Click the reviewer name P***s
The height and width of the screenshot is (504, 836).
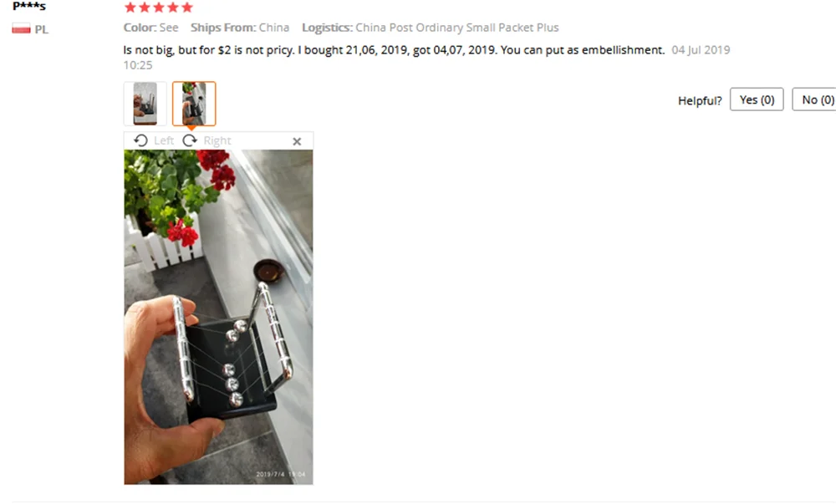pos(29,7)
